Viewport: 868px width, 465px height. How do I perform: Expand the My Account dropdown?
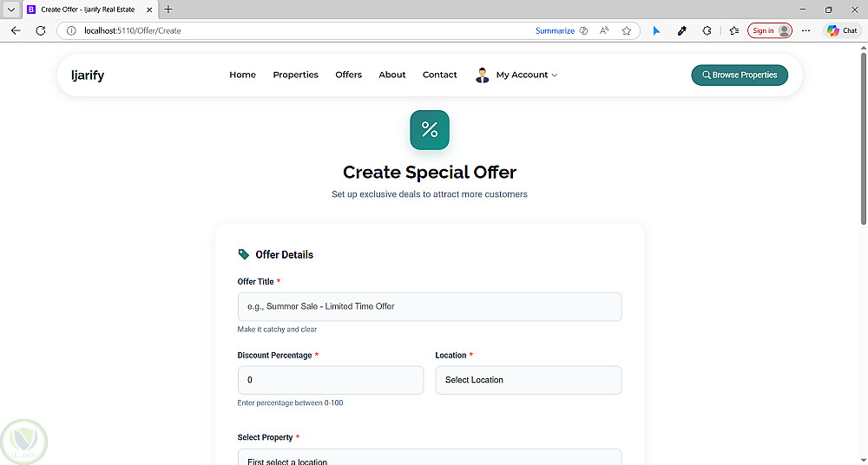point(517,75)
